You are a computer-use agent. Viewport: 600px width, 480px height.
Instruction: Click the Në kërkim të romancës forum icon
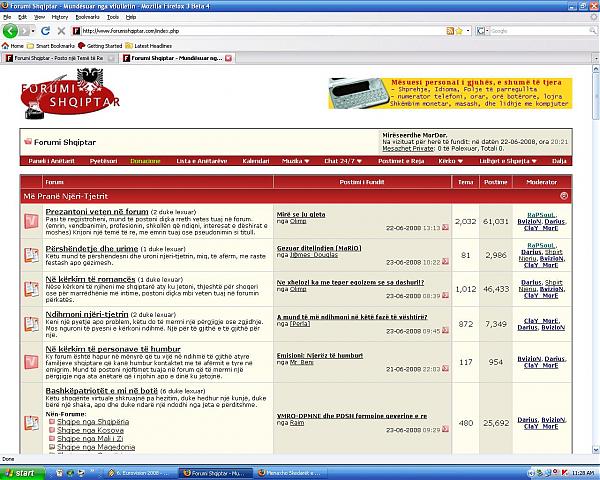coord(31,289)
